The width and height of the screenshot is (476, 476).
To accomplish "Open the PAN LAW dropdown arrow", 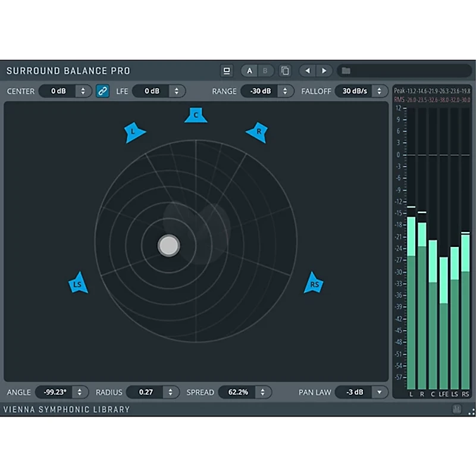I will pyautogui.click(x=380, y=392).
